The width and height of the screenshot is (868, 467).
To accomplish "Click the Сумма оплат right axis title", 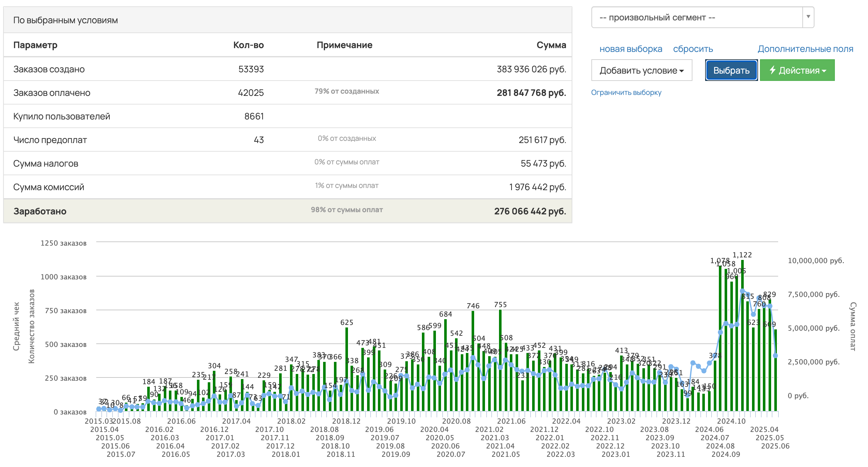I will click(852, 326).
